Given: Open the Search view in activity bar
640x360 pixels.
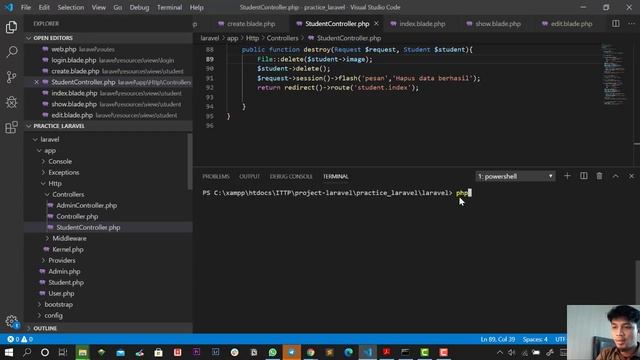Looking at the screenshot, I should click(11, 52).
